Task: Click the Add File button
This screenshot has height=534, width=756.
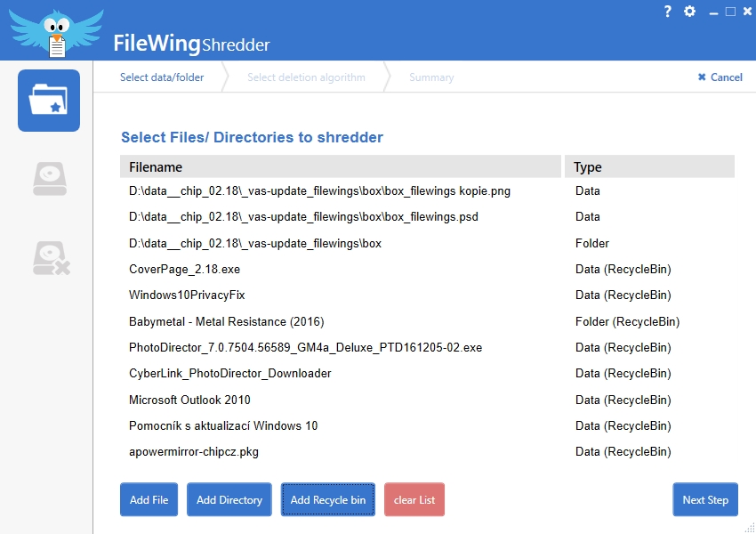Action: coord(149,500)
